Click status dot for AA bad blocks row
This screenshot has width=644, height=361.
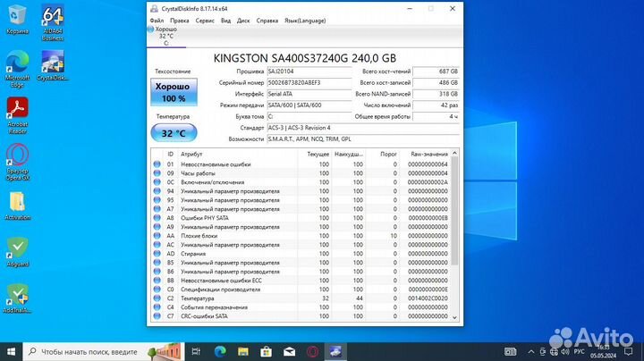pyautogui.click(x=157, y=236)
